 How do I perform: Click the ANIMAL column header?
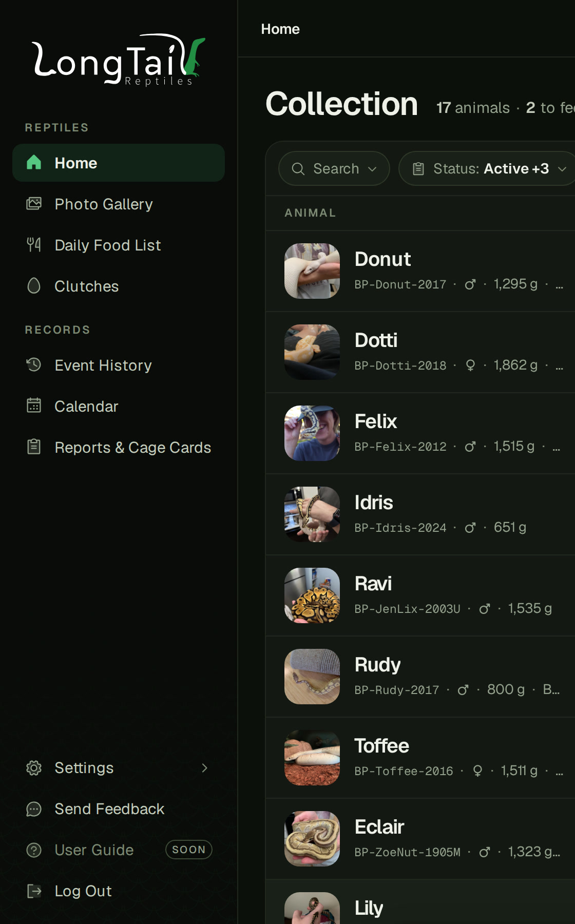pos(310,213)
